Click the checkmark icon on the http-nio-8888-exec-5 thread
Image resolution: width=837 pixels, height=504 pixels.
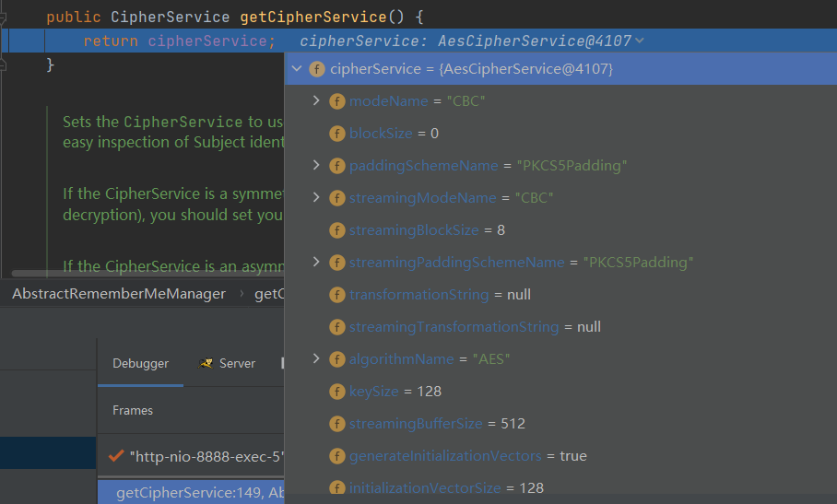[116, 456]
